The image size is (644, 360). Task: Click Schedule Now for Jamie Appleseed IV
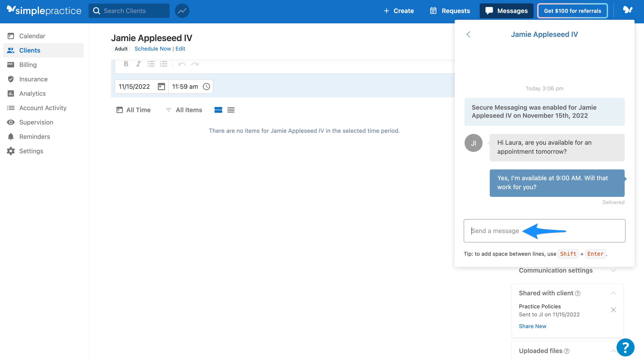click(153, 49)
